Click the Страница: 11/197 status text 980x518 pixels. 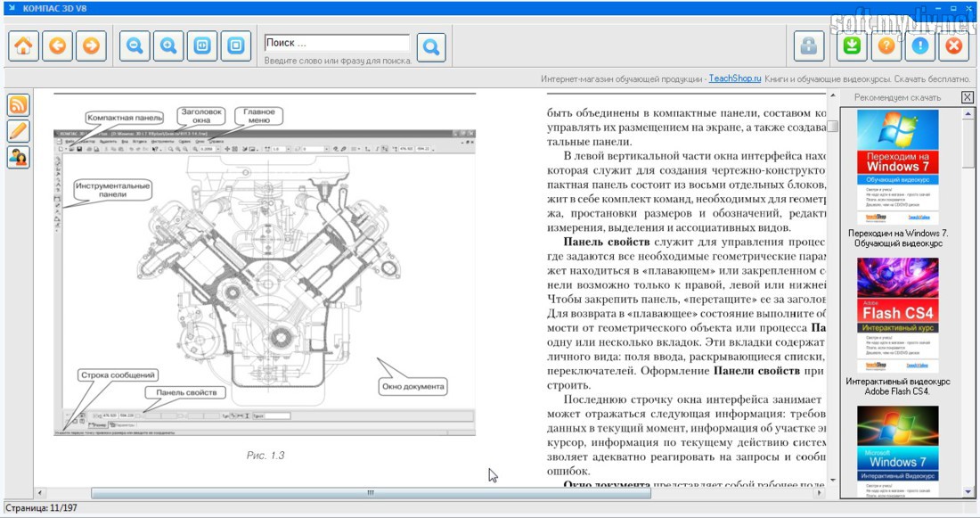(42, 508)
